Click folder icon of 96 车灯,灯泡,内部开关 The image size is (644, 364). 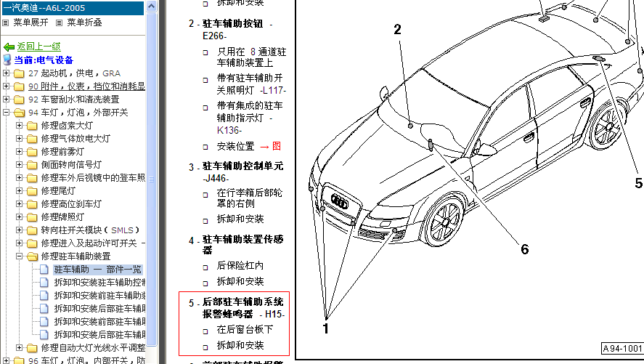[19, 360]
